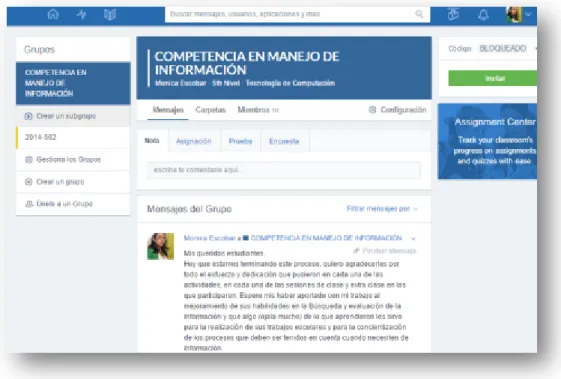The height and width of the screenshot is (379, 561).
Task: Click the search magnifier icon
Action: point(419,14)
